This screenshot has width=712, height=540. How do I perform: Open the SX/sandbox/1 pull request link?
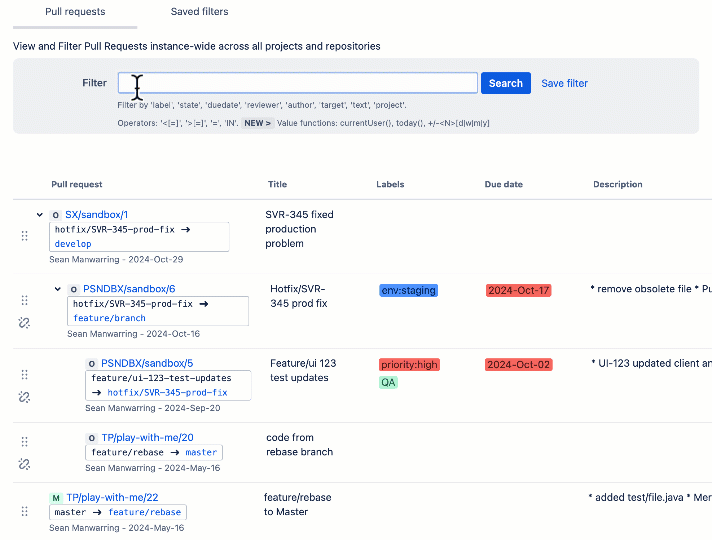96,215
